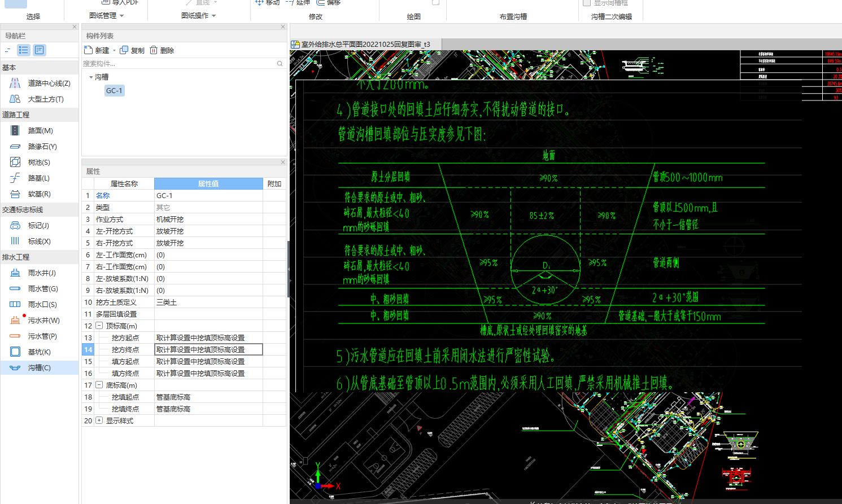Image resolution: width=842 pixels, height=504 pixels.
Task: Select the 雨水管(G) icon
Action: [15, 288]
